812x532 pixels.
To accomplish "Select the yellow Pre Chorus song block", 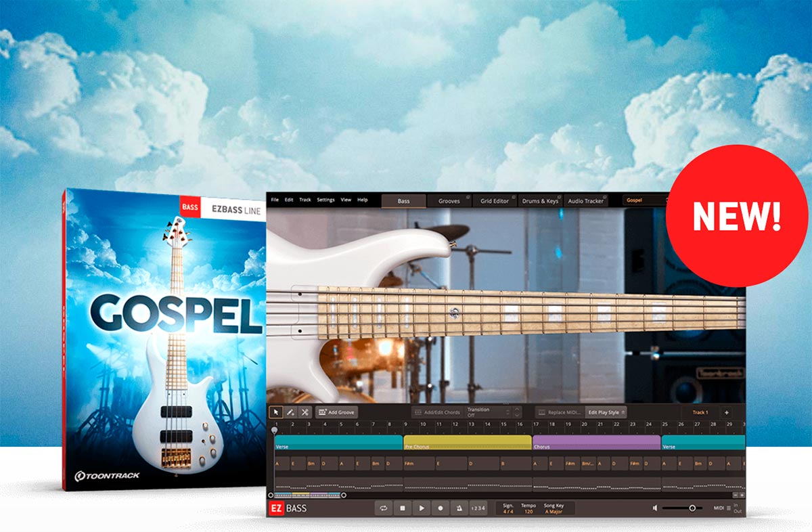I will coord(468,442).
